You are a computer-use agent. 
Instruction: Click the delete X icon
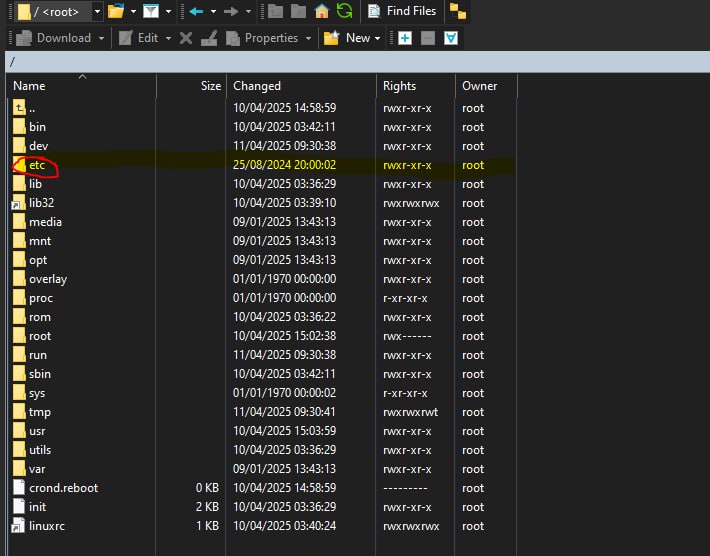pyautogui.click(x=186, y=38)
